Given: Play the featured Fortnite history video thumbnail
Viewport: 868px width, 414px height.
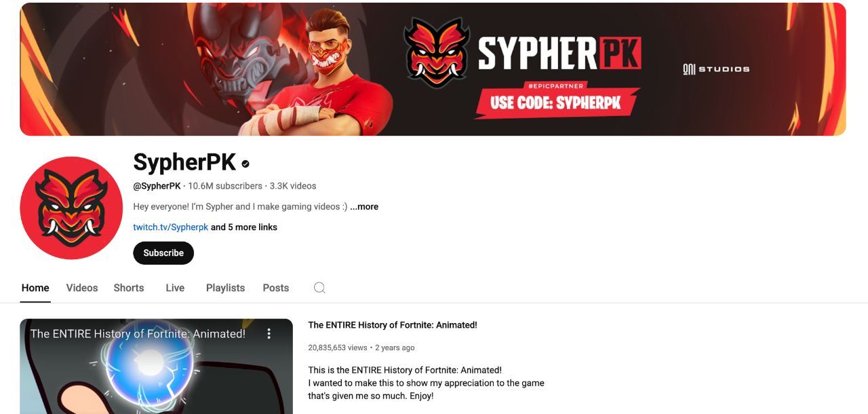Looking at the screenshot, I should (157, 366).
